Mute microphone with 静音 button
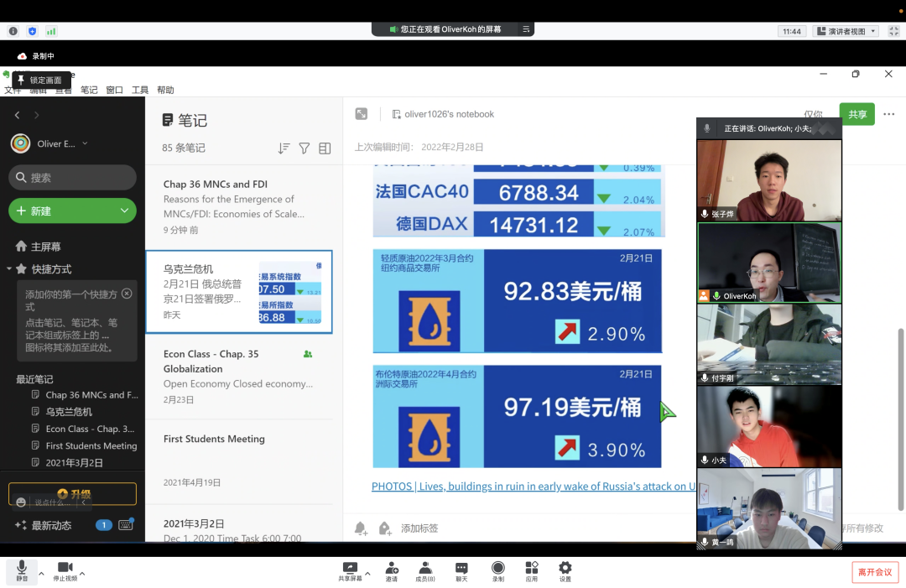 pyautogui.click(x=21, y=570)
